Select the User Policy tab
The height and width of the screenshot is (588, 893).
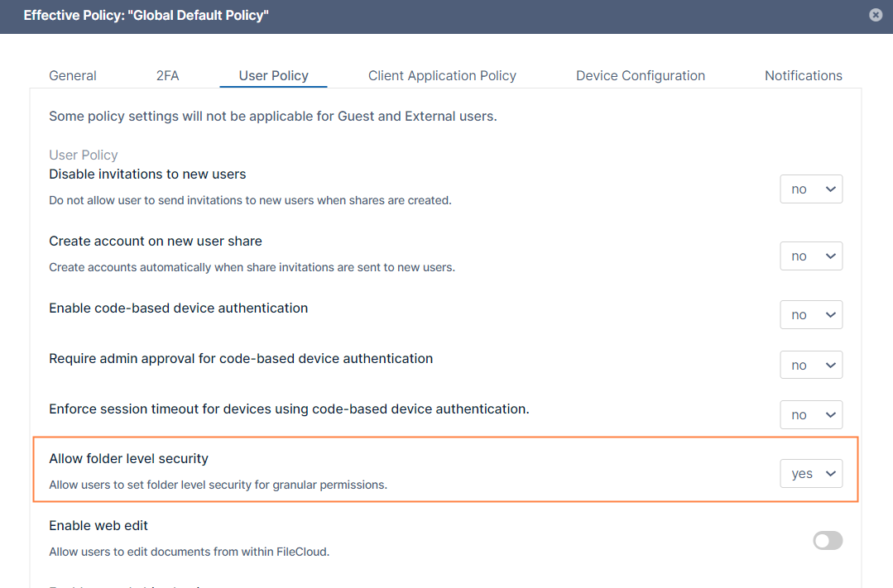point(273,75)
